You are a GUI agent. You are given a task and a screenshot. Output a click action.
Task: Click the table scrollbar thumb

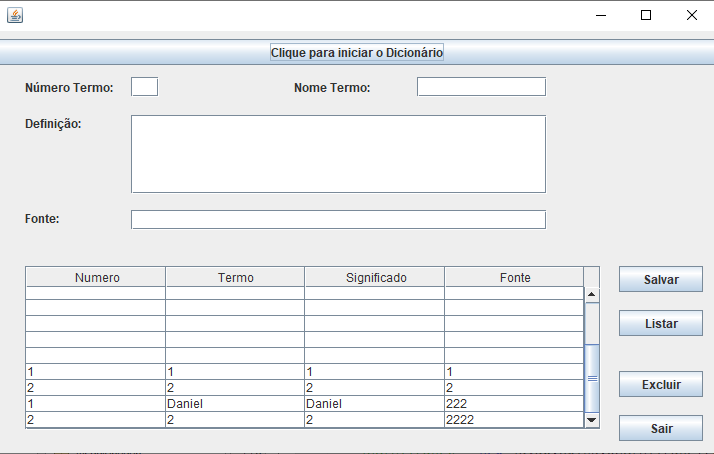pos(592,378)
